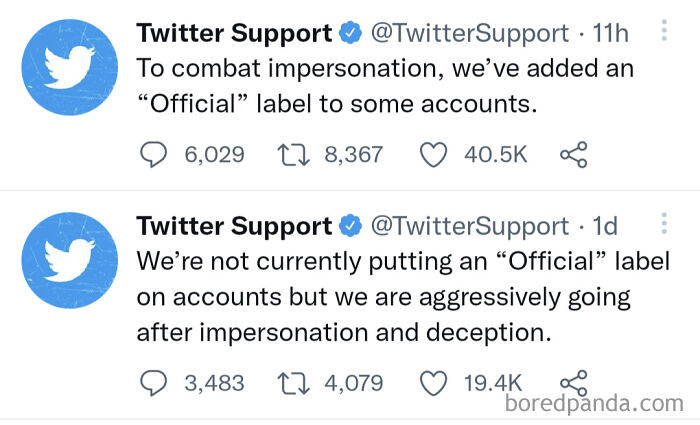Viewport: 700px width, 425px height.
Task: Reply to the first tweet about impersonation
Action: coord(152,154)
